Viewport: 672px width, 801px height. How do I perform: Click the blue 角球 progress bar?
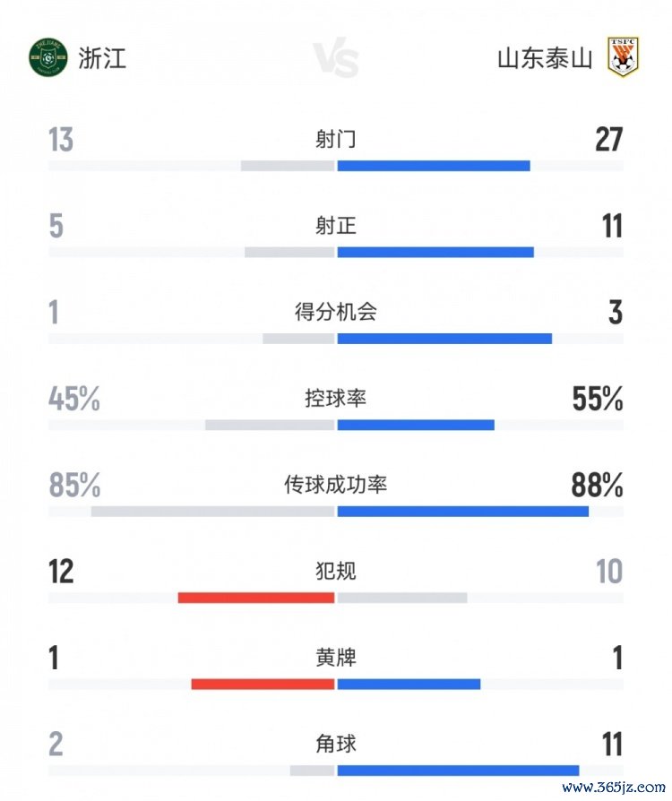pyautogui.click(x=458, y=771)
